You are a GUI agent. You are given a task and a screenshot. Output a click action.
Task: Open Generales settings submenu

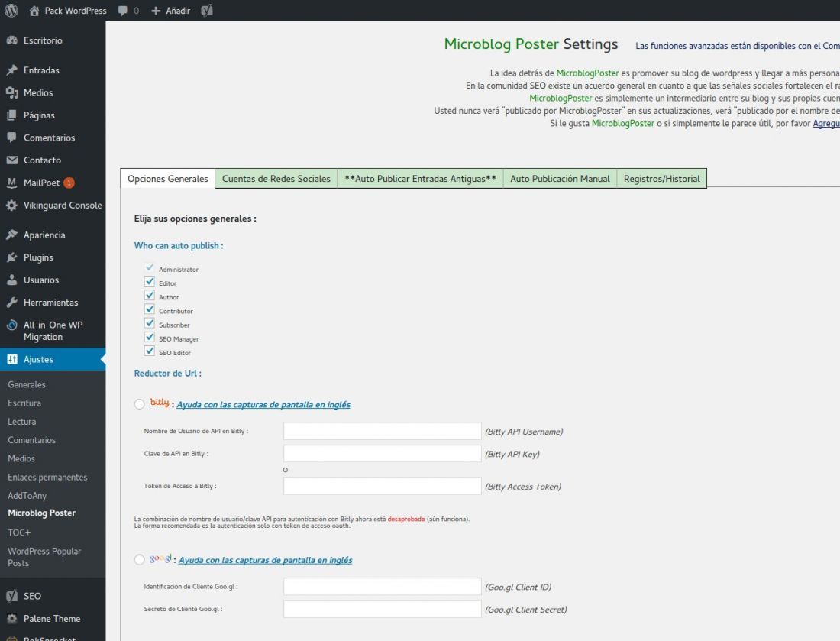pos(27,384)
